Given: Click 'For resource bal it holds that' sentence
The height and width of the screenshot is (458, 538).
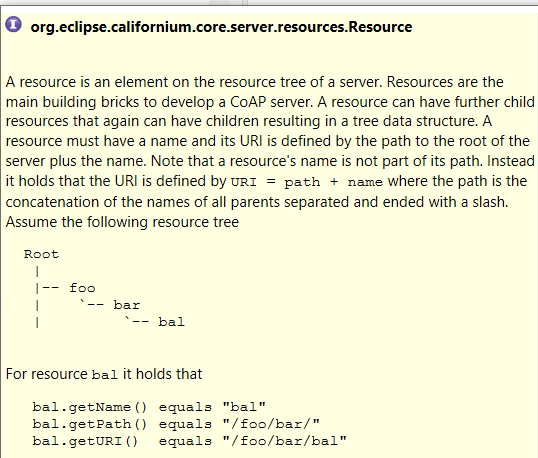Looking at the screenshot, I should 104,374.
